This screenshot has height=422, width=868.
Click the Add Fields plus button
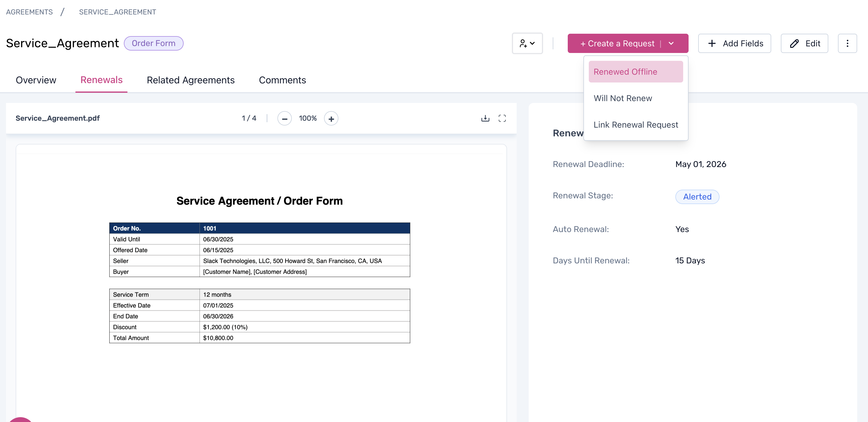click(734, 44)
